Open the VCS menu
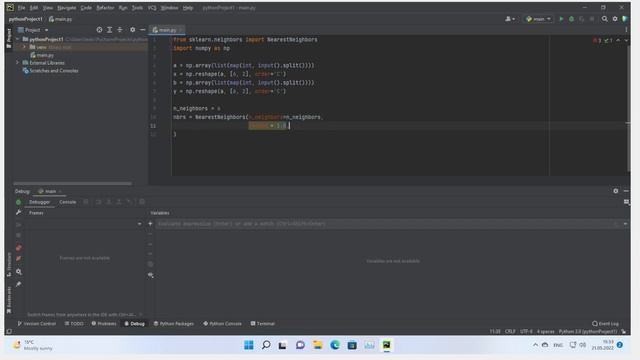640x360 pixels. (x=152, y=8)
